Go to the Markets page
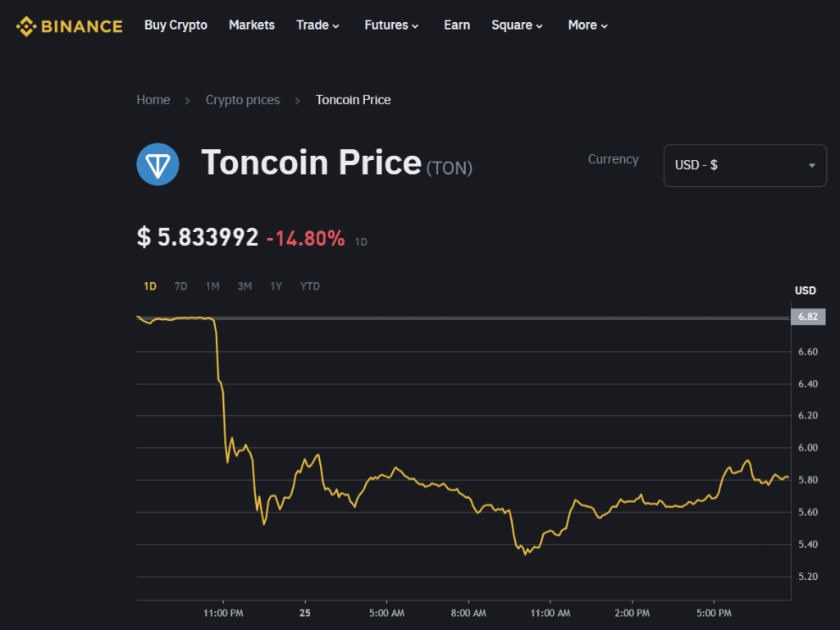 click(252, 25)
